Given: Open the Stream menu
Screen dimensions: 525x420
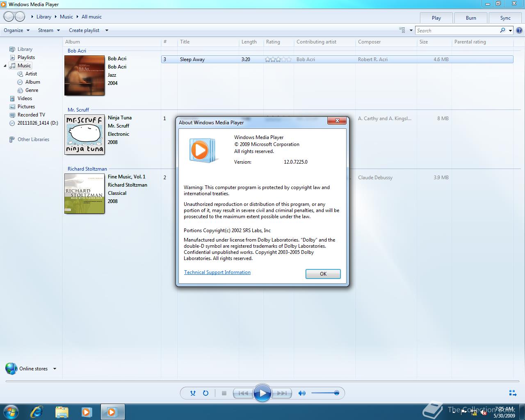Looking at the screenshot, I should coord(49,30).
